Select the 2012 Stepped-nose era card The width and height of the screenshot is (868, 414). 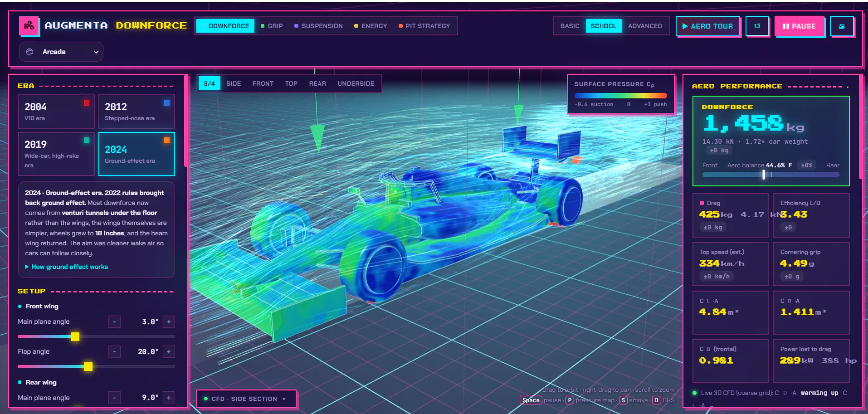(137, 112)
